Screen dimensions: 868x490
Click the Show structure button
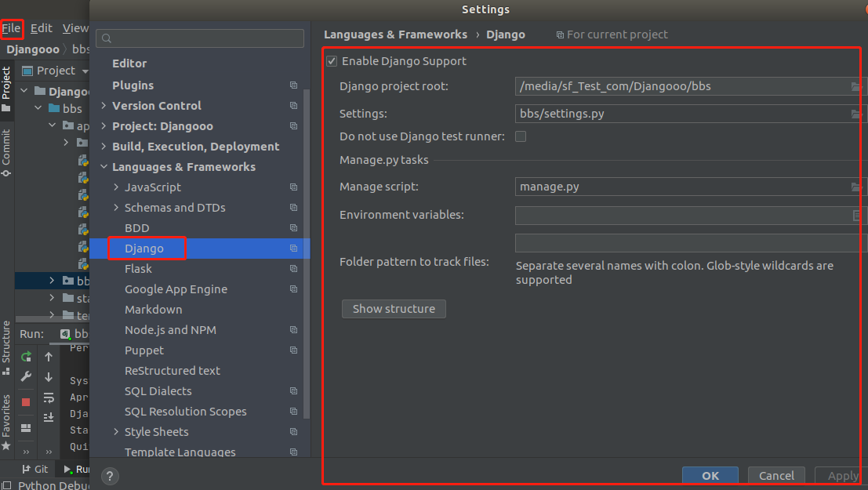[x=394, y=308]
